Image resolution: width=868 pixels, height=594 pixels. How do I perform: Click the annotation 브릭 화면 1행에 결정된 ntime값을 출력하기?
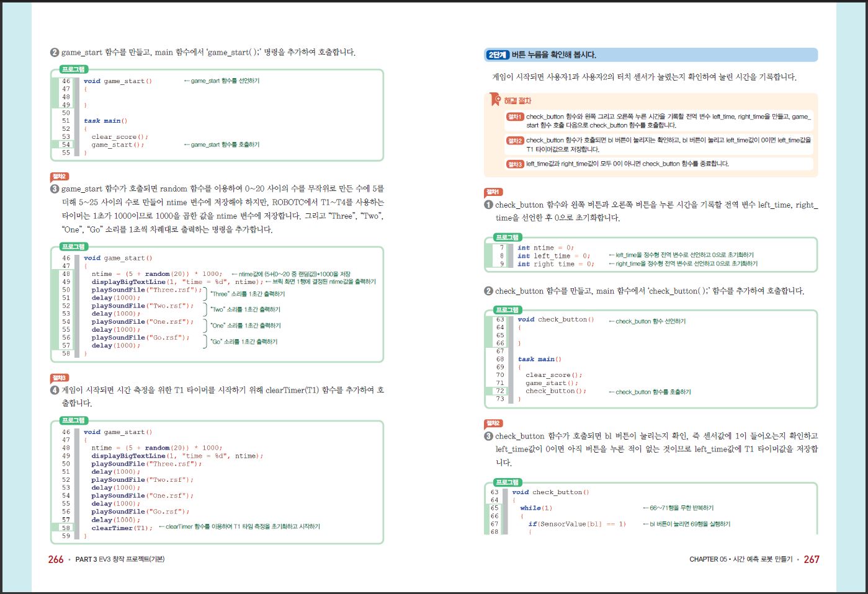point(320,281)
